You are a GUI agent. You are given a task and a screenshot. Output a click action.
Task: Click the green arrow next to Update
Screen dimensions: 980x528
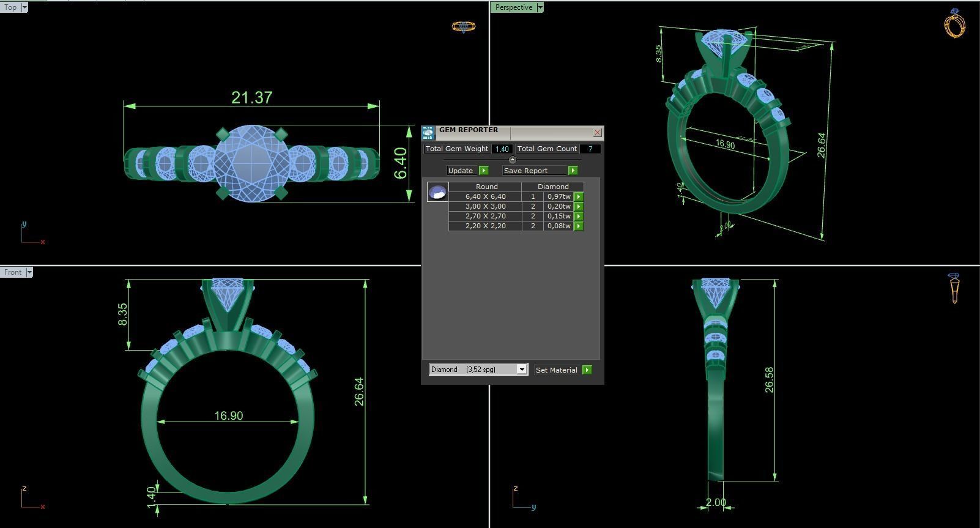tap(484, 171)
